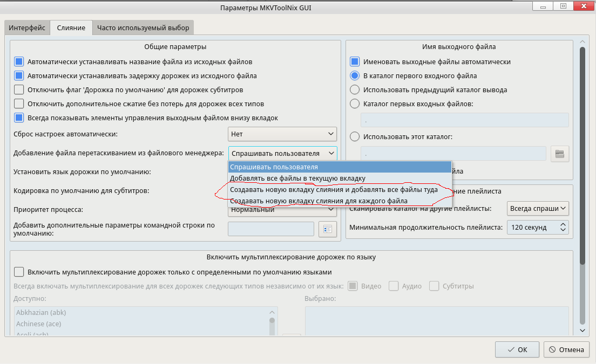Choose 'Добавлять все файлы в текущую вкладку'

pos(340,178)
